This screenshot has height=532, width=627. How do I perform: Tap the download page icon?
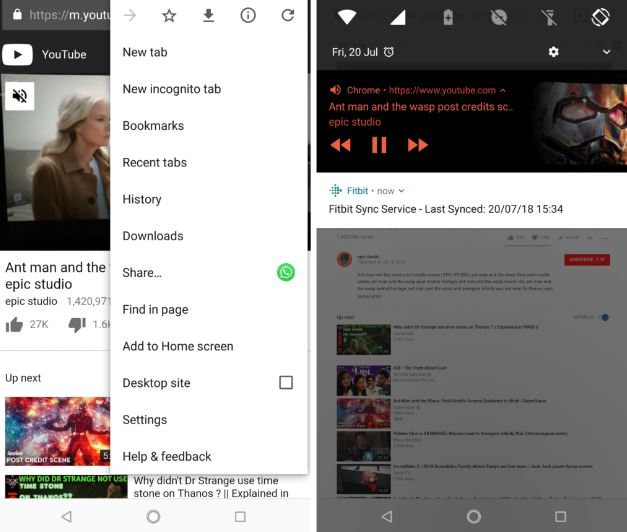[208, 16]
